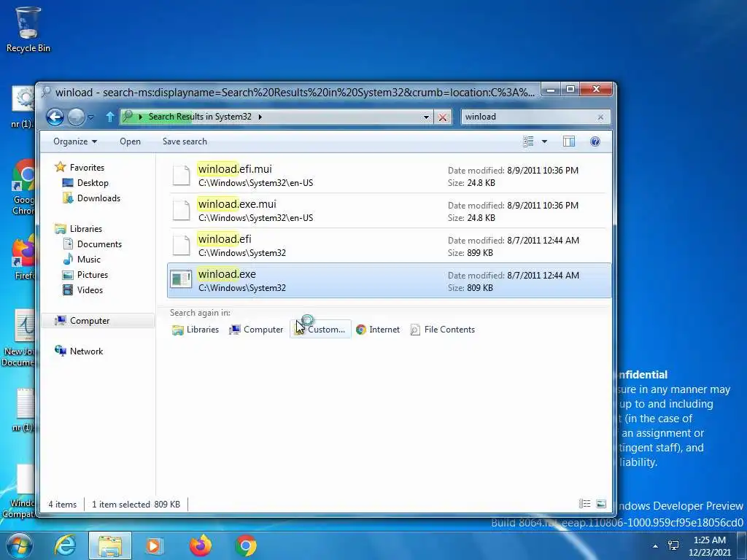The image size is (747, 560).
Task: Expand the address bar history dropdown
Action: pos(426,117)
